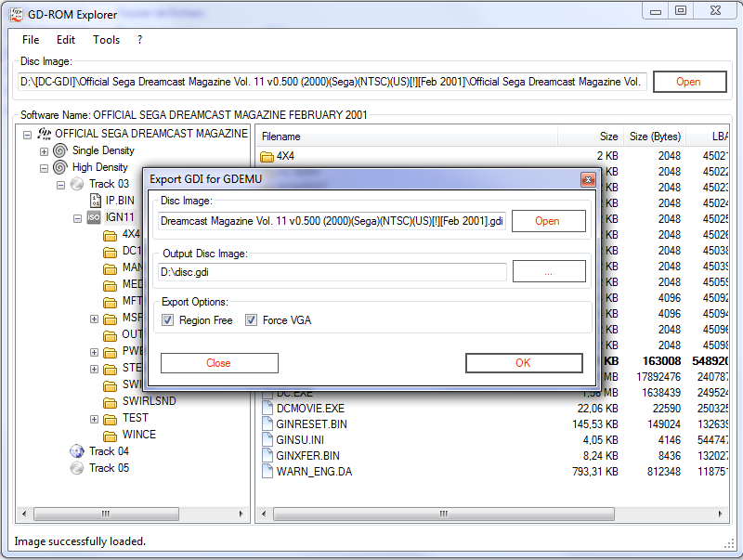The image size is (743, 560).
Task: Click the tree panel horizontal scrollbar thumb
Action: (106, 514)
